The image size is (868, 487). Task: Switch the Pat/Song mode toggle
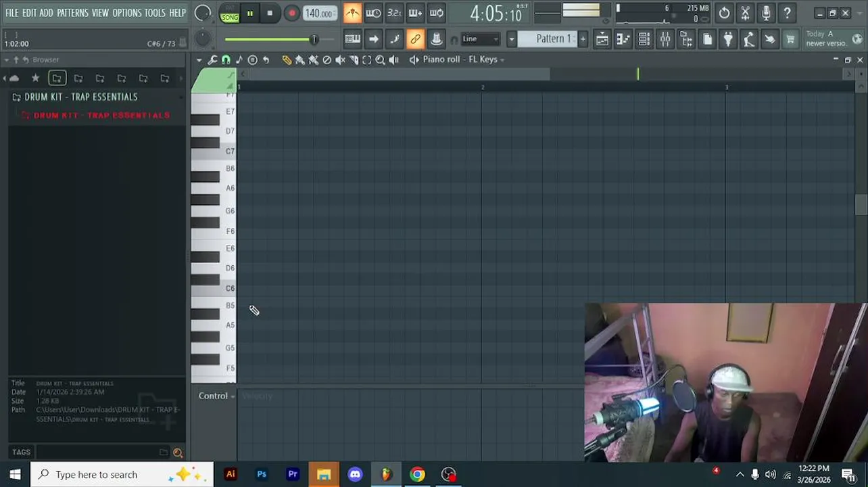pyautogui.click(x=230, y=14)
